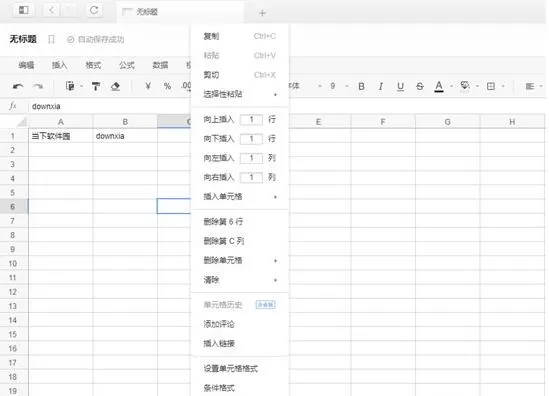Open the 数据 menu
The width and height of the screenshot is (549, 396).
(160, 65)
